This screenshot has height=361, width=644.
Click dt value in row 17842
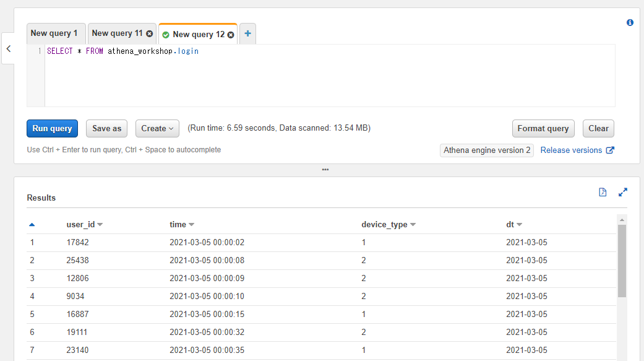pos(526,242)
